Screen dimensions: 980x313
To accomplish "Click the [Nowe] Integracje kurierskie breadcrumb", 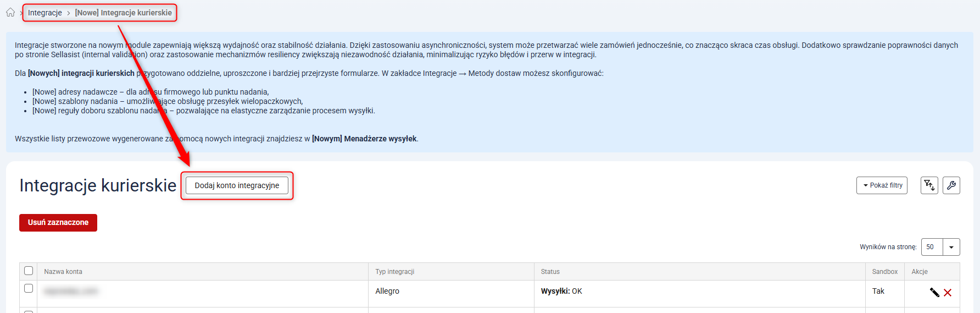I will click(123, 13).
